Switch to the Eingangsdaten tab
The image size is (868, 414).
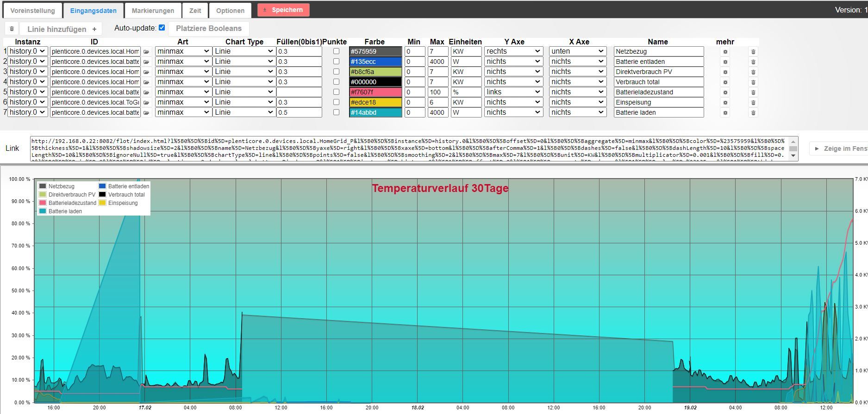click(x=93, y=11)
